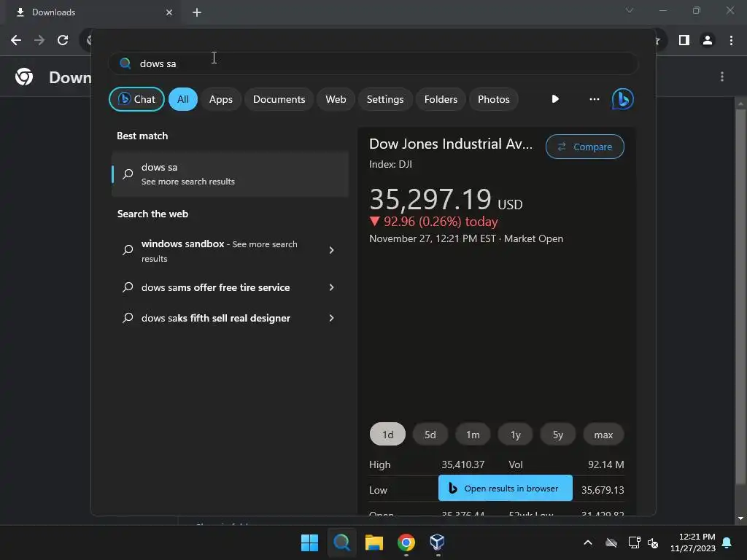Expand the 'dows saks fifth sell real designer' chevron
747x560 pixels.
click(x=332, y=318)
